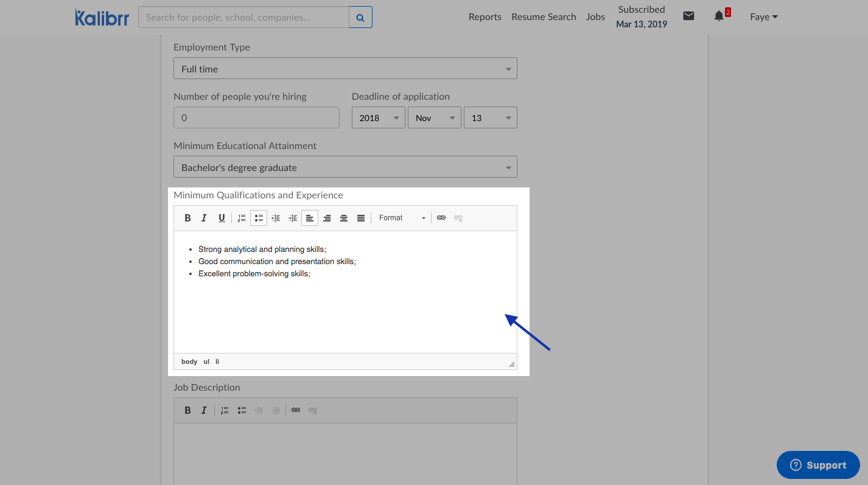Justify text in Minimum Qualifications editor

coord(361,218)
